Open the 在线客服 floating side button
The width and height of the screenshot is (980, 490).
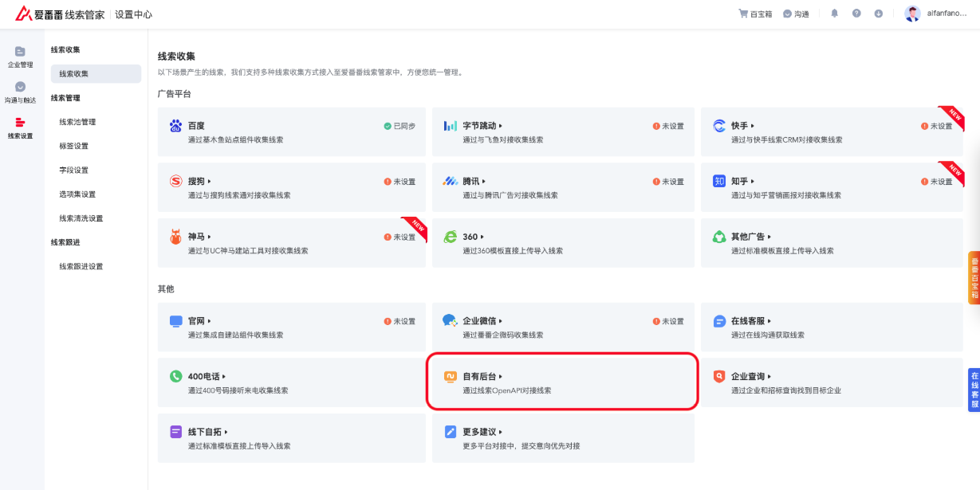point(974,390)
